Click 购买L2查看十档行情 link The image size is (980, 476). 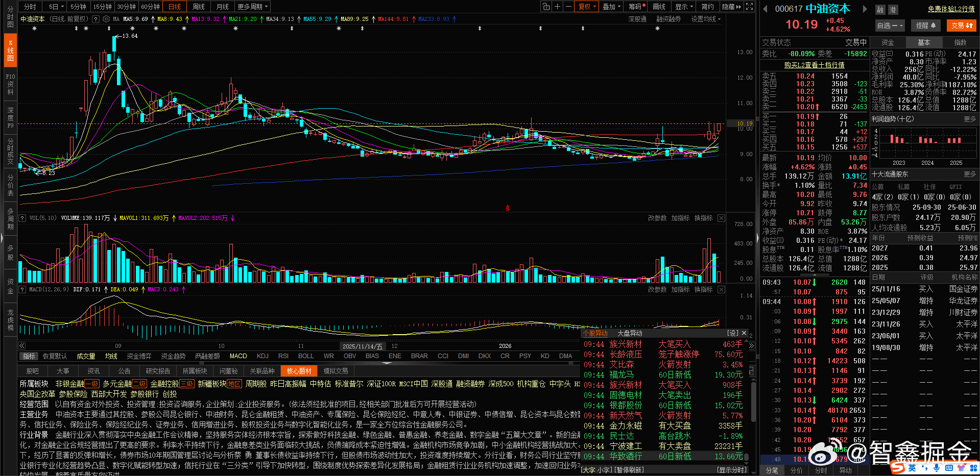pos(814,65)
